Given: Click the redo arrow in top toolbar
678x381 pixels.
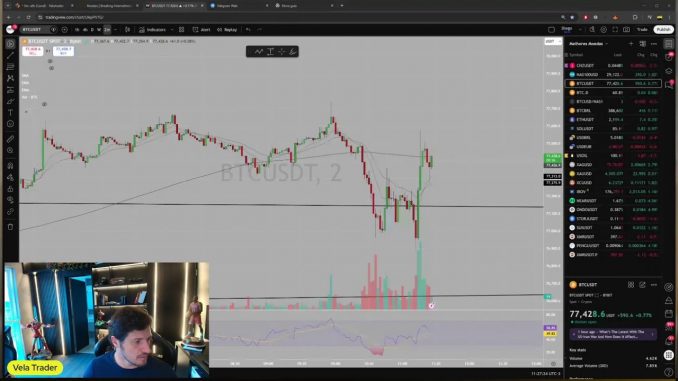Looking at the screenshot, I should (259, 30).
